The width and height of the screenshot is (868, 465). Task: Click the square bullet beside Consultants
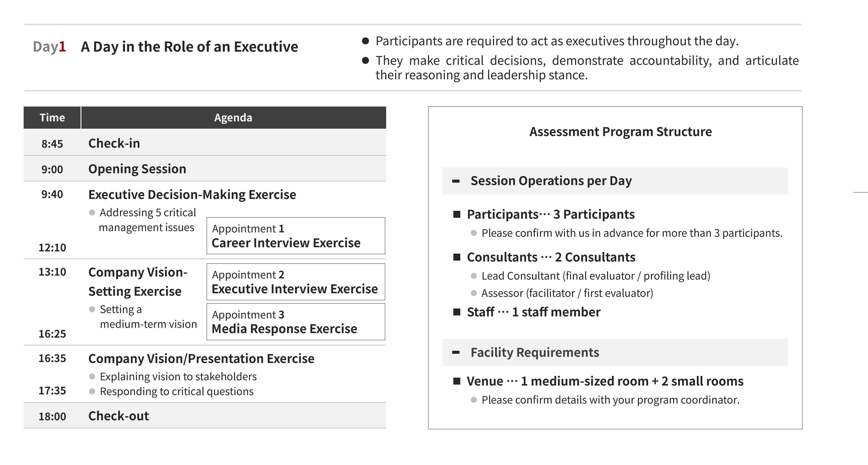click(457, 257)
